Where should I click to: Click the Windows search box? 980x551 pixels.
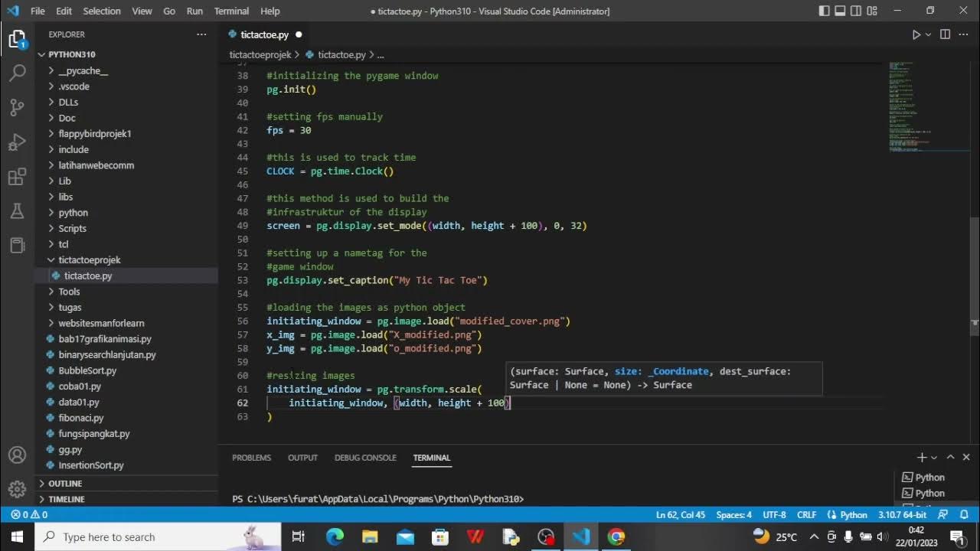point(158,536)
